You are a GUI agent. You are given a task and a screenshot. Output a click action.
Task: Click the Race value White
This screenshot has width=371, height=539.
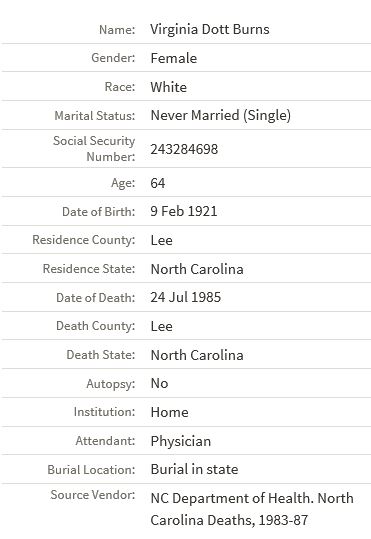click(x=168, y=87)
